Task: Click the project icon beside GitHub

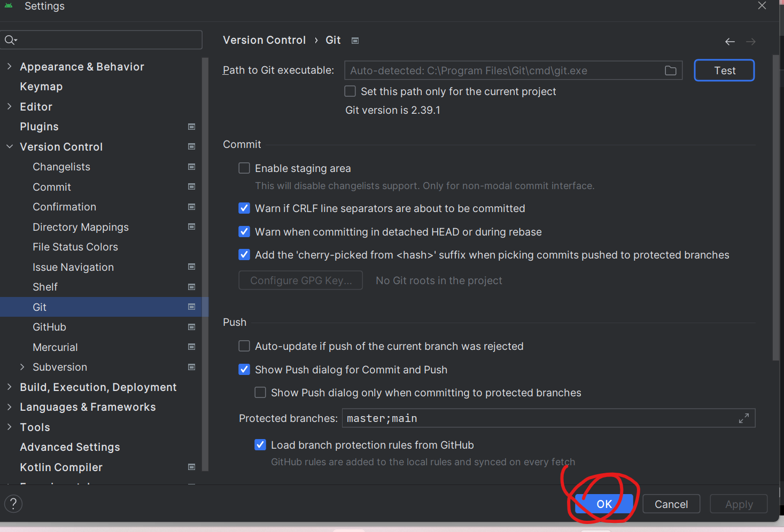Action: click(x=192, y=327)
